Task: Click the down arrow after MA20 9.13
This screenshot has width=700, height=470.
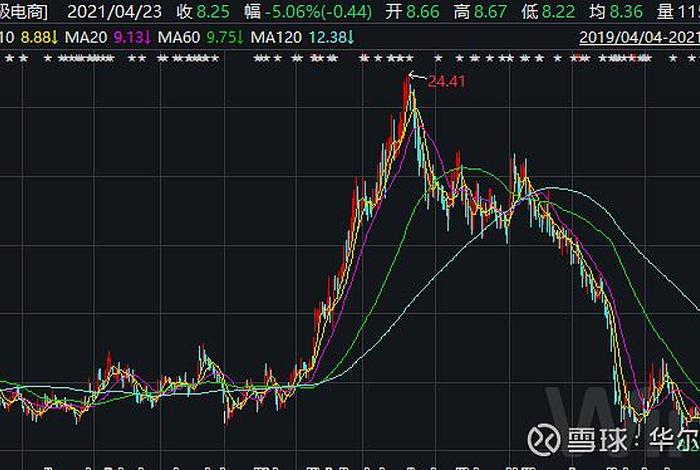Action: (146, 37)
